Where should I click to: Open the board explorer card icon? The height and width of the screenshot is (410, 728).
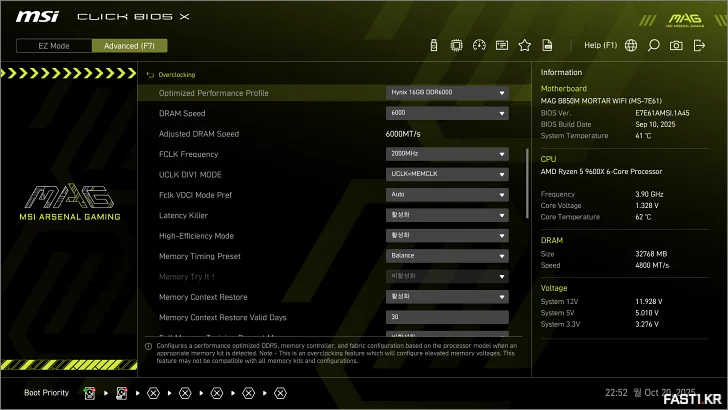(502, 45)
